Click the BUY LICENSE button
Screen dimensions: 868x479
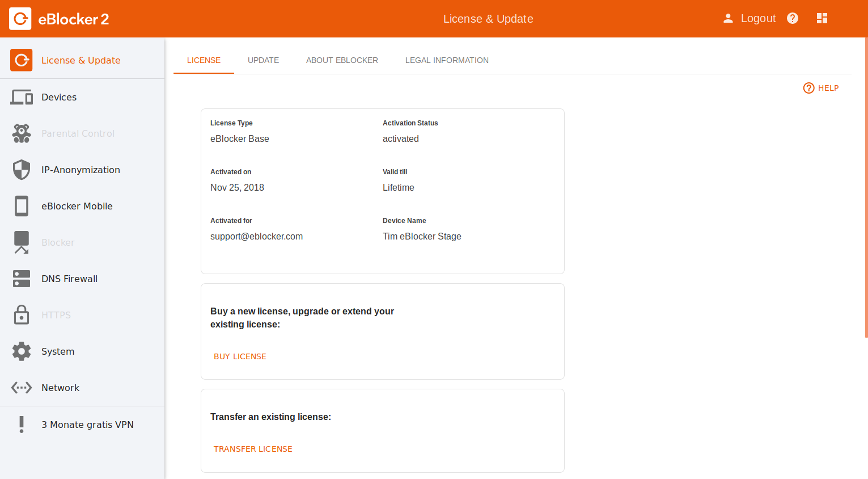click(x=240, y=356)
